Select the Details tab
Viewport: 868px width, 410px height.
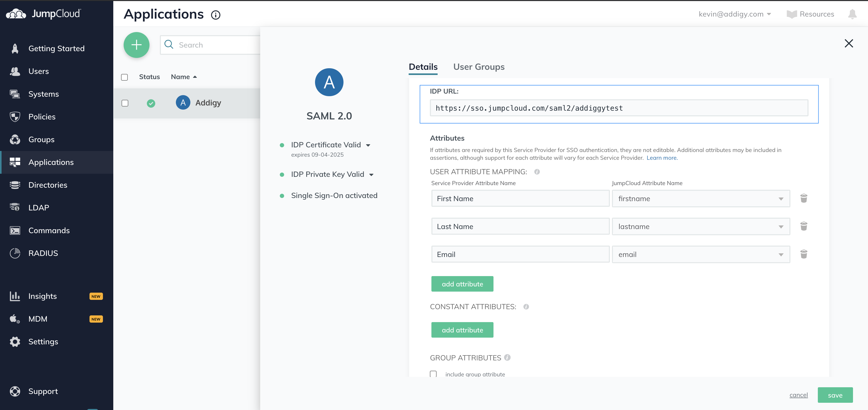pos(423,67)
